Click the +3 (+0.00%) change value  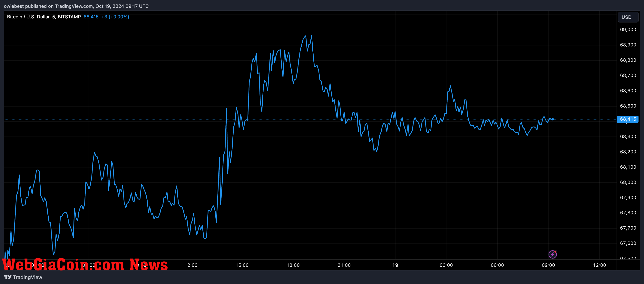[115, 17]
